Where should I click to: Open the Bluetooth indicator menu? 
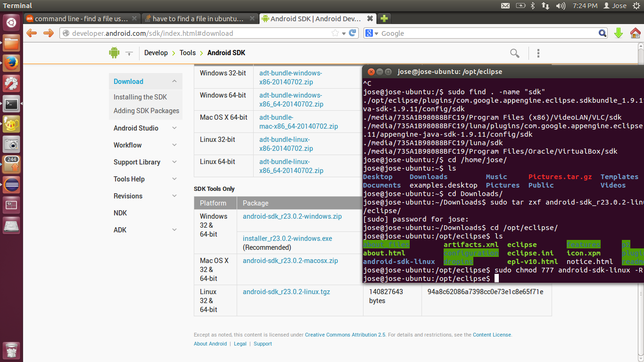pyautogui.click(x=534, y=6)
